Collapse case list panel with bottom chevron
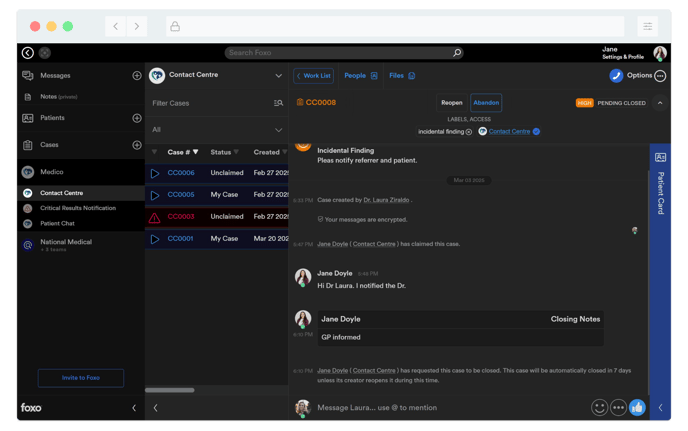Image resolution: width=688 pixels, height=431 pixels. (155, 408)
